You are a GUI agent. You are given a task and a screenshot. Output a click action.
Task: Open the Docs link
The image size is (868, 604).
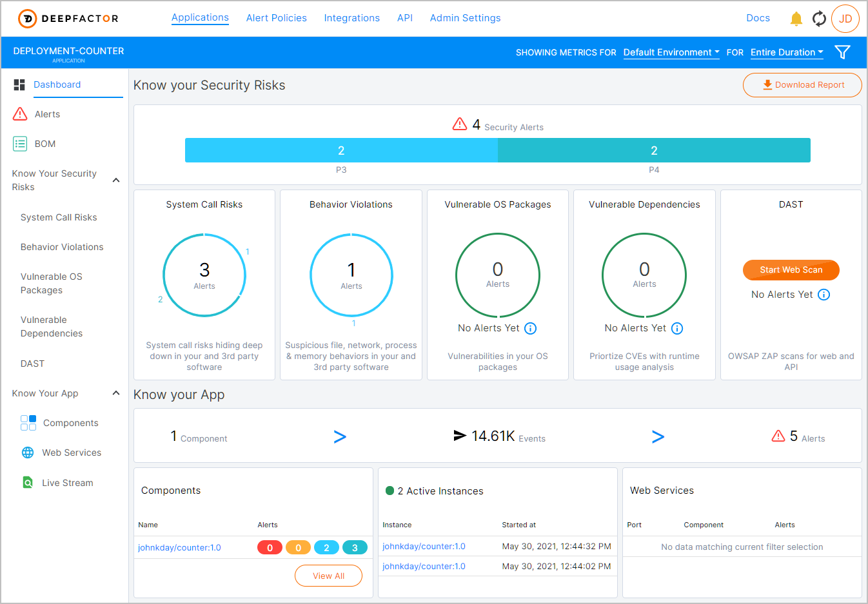click(x=758, y=18)
